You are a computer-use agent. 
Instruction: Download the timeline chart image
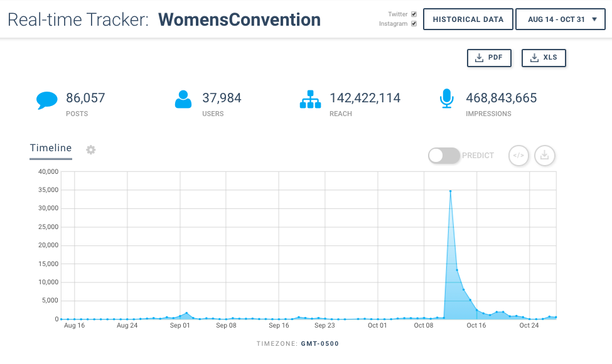coord(544,155)
